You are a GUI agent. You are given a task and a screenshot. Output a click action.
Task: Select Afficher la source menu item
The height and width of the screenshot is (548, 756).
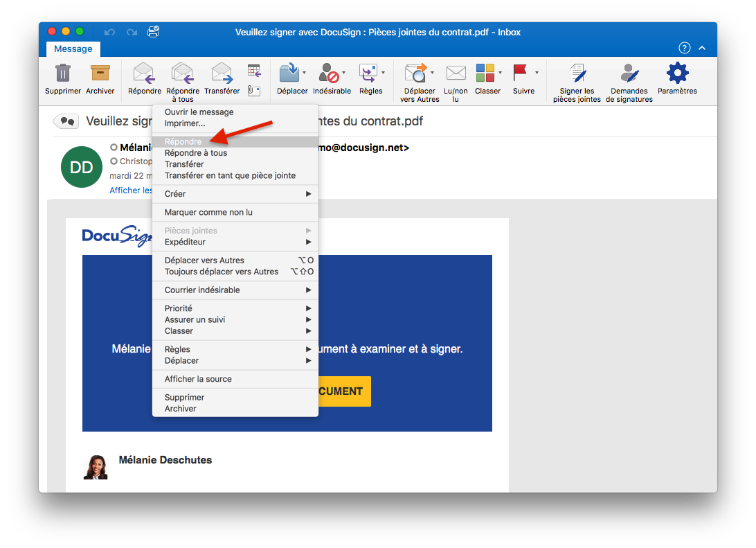pyautogui.click(x=198, y=379)
